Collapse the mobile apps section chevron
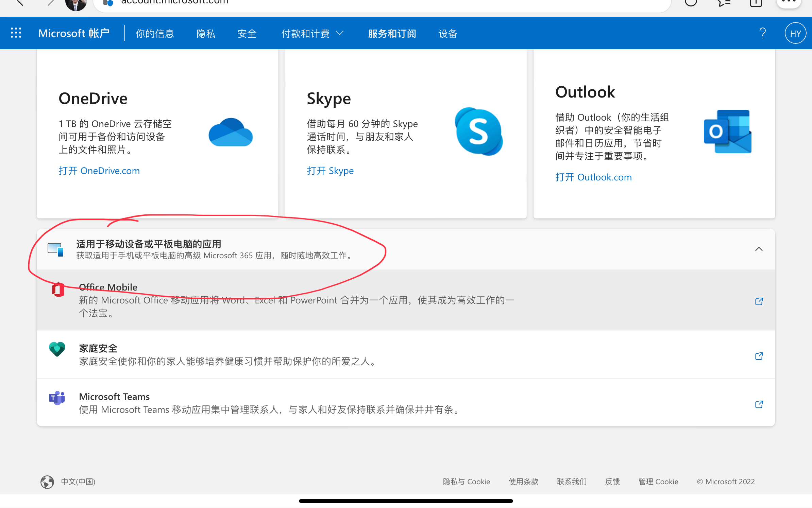 click(759, 249)
